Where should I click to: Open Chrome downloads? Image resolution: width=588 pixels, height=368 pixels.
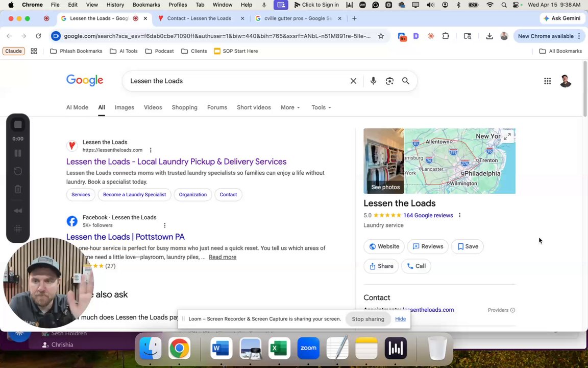pyautogui.click(x=489, y=36)
